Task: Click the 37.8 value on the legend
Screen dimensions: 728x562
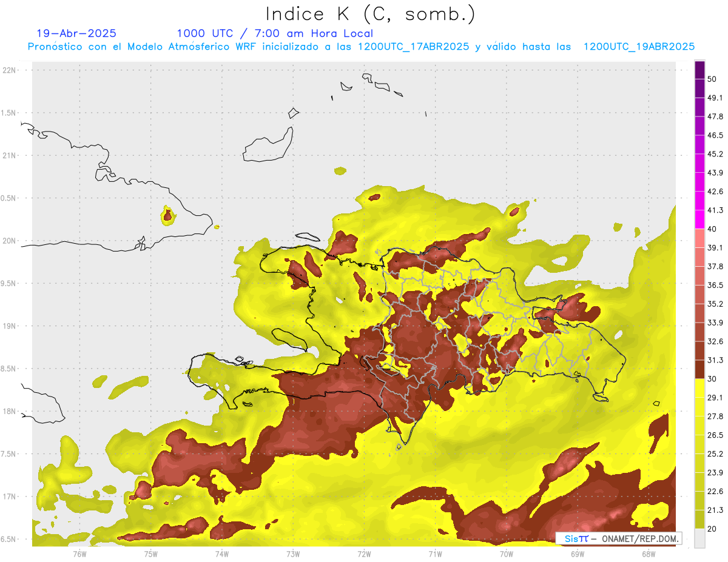Action: coord(716,266)
